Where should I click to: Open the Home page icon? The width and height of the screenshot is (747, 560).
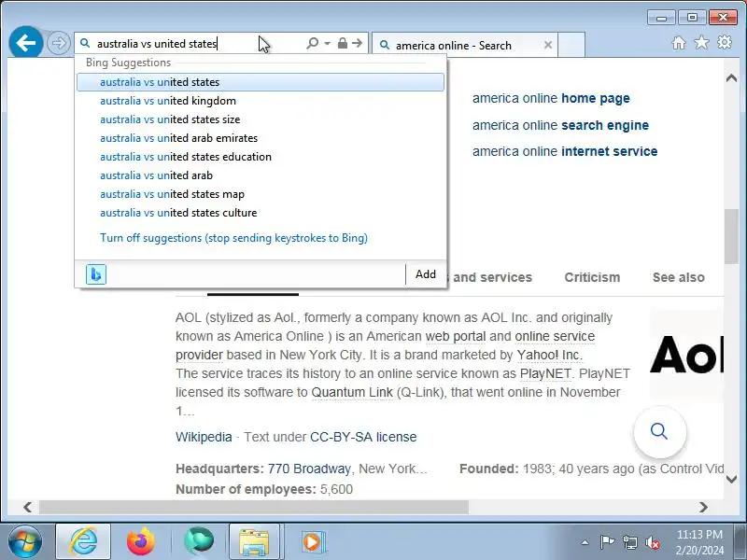coord(679,43)
